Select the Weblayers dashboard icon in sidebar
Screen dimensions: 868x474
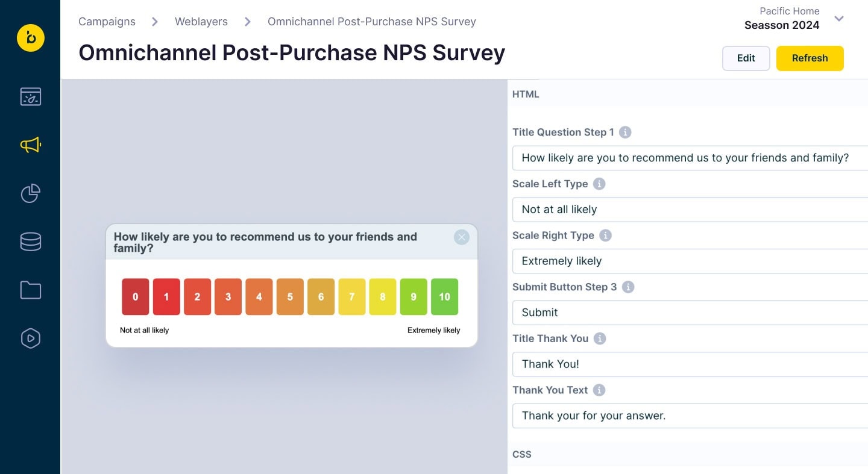tap(30, 96)
